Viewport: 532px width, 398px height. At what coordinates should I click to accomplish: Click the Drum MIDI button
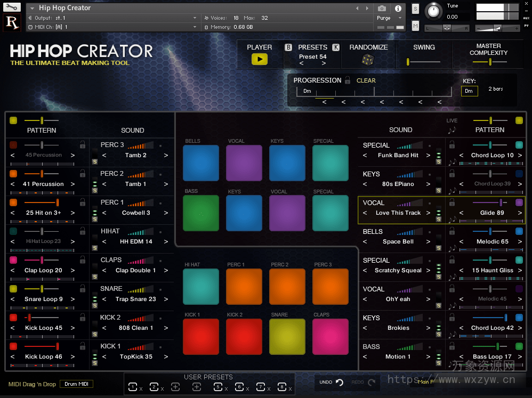76,384
